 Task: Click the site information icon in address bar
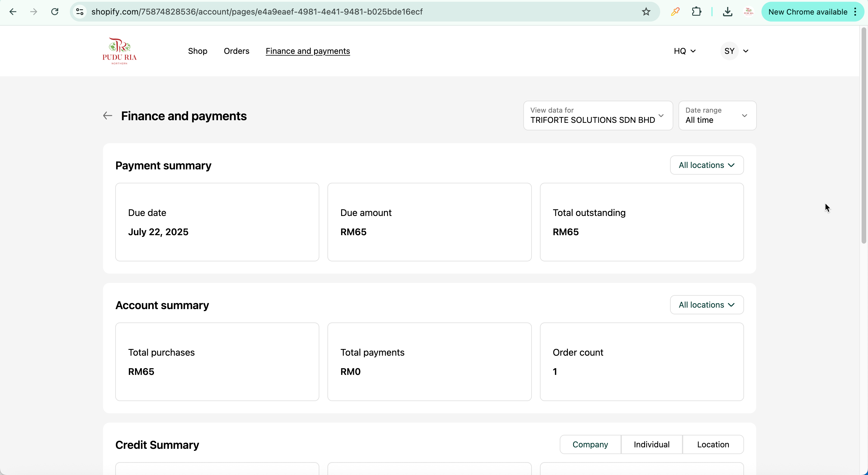click(80, 12)
